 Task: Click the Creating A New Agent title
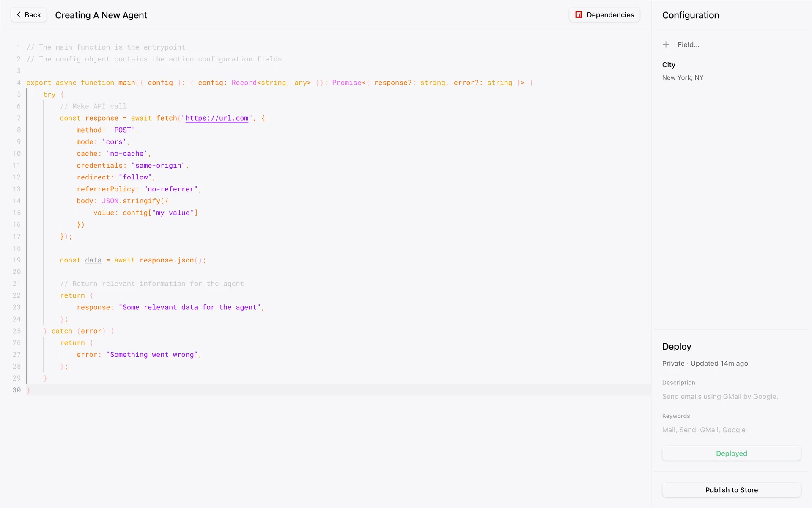tap(101, 15)
